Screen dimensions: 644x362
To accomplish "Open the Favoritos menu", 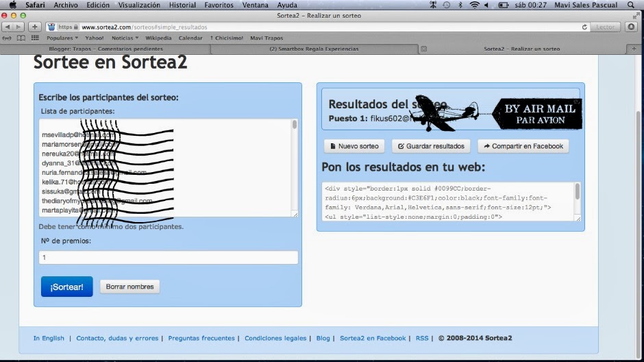I will [x=219, y=5].
